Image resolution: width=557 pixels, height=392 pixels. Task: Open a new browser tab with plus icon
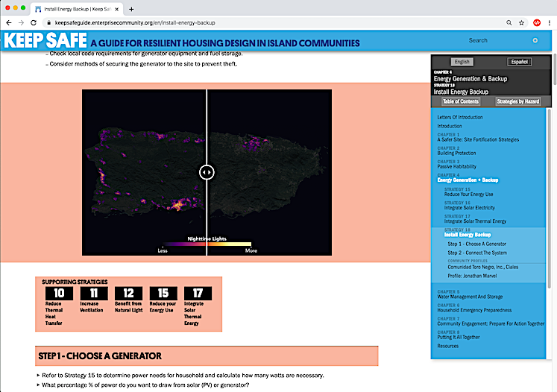coord(131,9)
